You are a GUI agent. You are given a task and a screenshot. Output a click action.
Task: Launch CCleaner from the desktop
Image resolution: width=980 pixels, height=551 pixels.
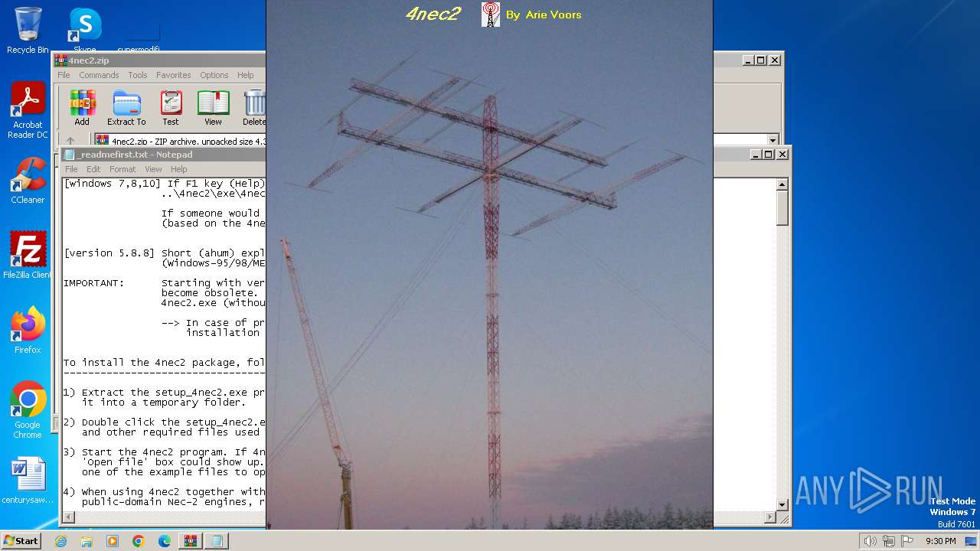point(28,181)
